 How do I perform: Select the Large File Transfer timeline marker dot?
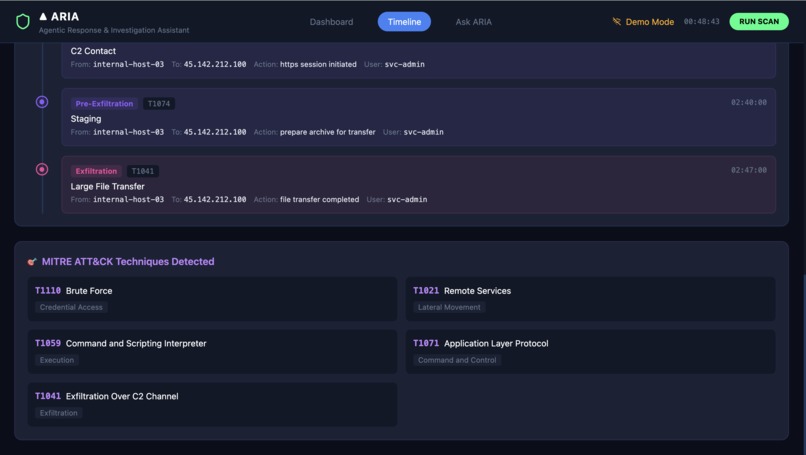pos(42,169)
